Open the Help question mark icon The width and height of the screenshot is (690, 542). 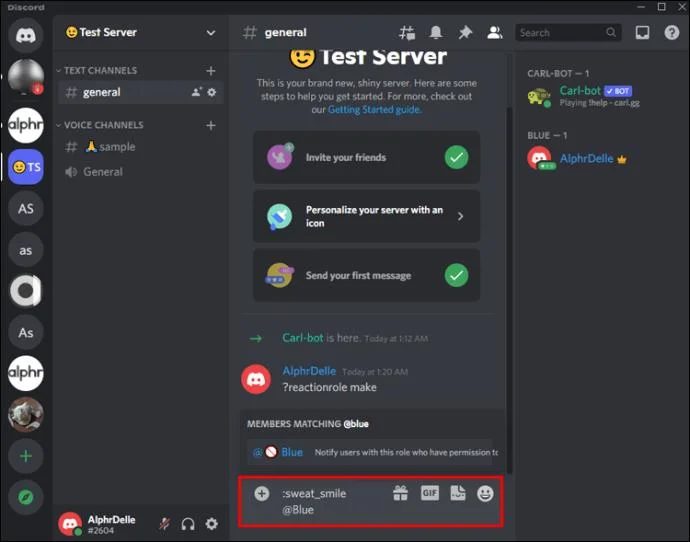click(x=672, y=33)
